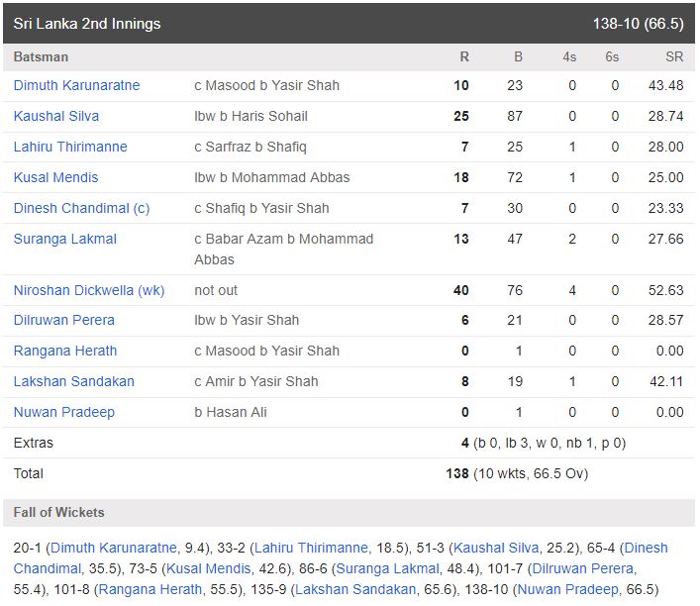This screenshot has height=606, width=700.
Task: Open Lahiru Thirimanne link in Fall of Wickets
Action: (x=312, y=548)
